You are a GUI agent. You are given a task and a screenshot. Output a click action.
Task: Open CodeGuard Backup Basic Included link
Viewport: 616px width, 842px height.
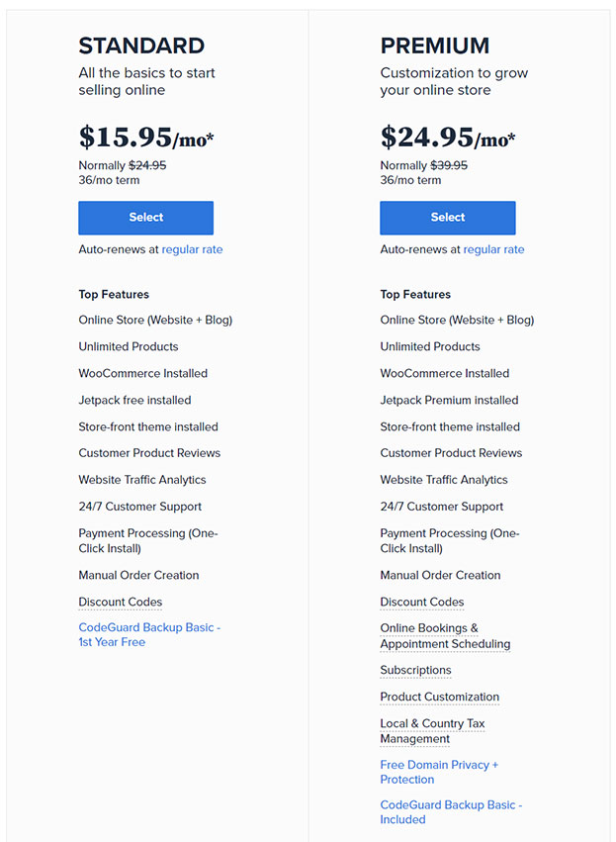(x=451, y=812)
